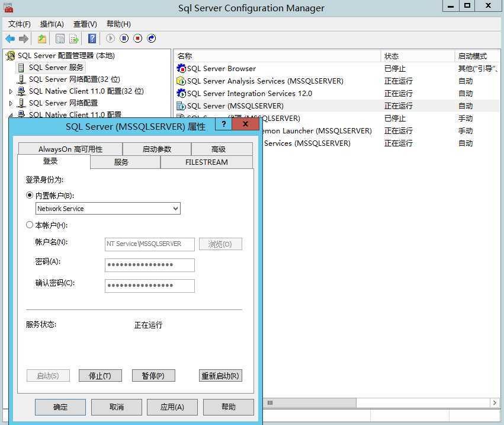Viewport: 504px width, 425px height.
Task: Select SQL Server Analysis Services (MSSQLSERVER) name
Action: click(265, 81)
